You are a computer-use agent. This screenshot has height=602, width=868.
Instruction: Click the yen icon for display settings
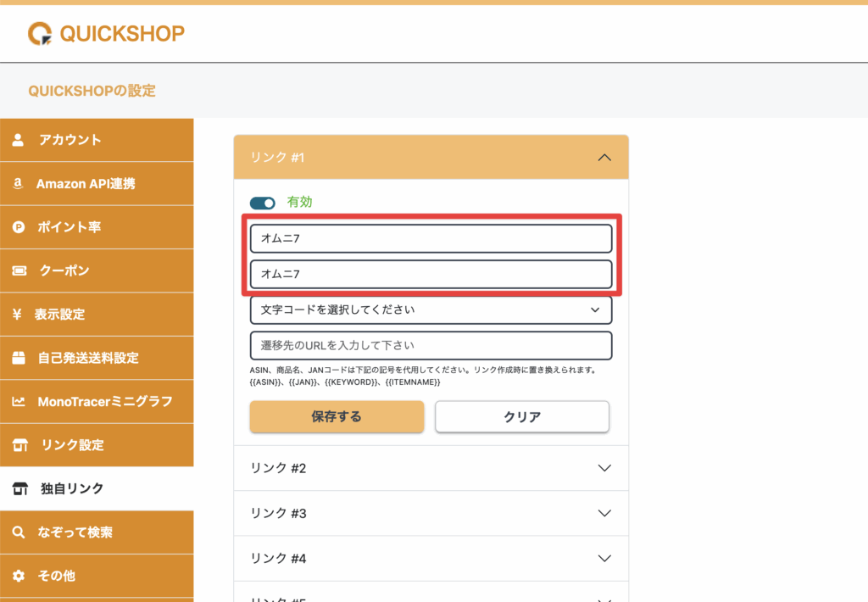tap(17, 314)
